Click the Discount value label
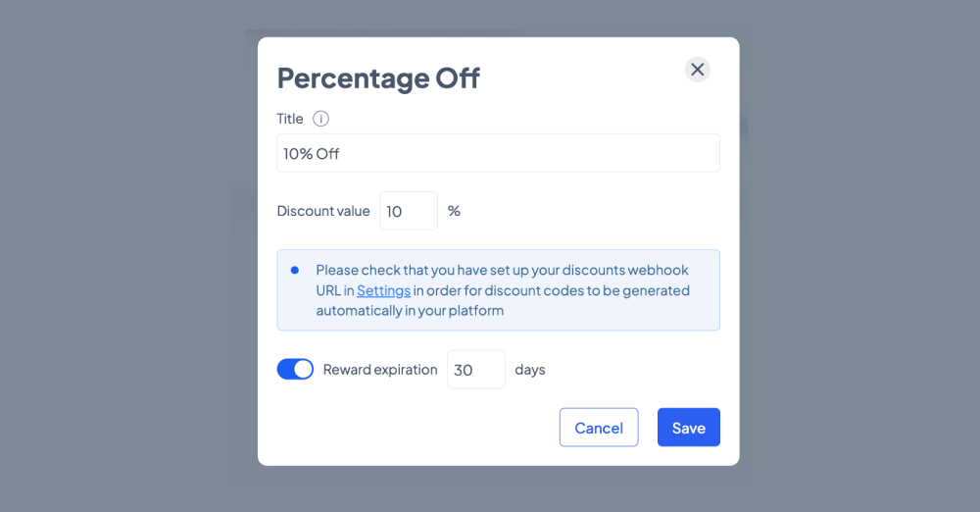980x512 pixels. point(323,211)
